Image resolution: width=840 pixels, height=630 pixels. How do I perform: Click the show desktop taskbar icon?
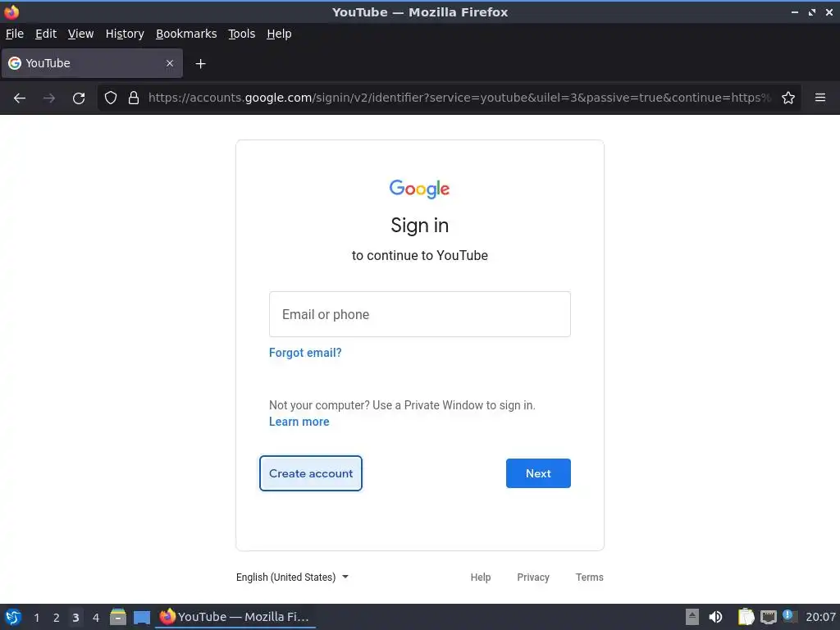point(142,618)
